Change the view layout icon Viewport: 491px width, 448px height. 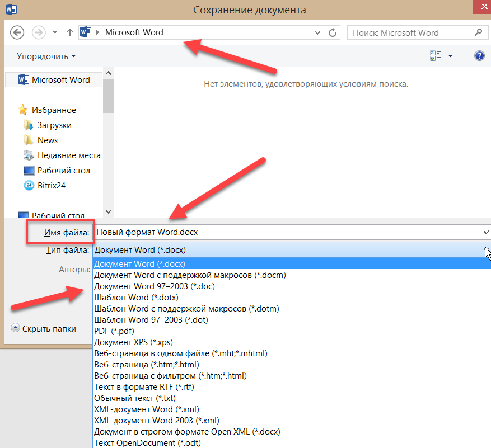tap(436, 56)
